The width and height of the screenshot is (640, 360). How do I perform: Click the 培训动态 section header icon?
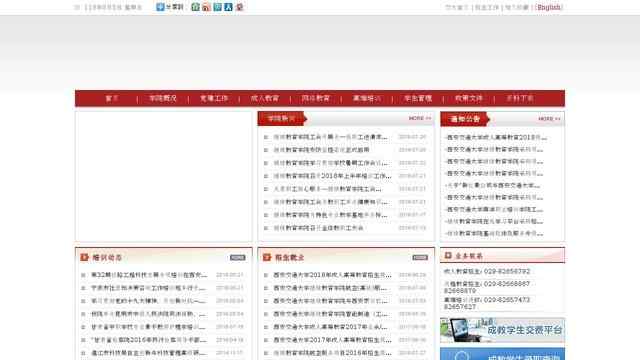point(84,257)
